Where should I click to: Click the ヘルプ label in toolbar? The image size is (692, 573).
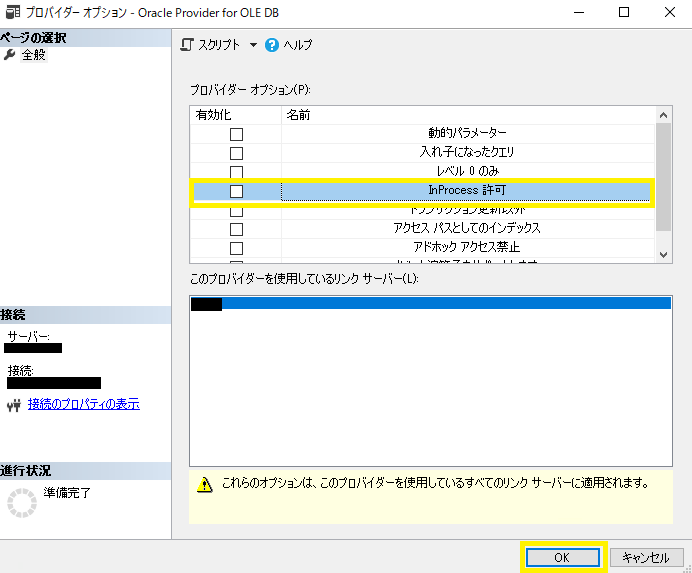297,45
